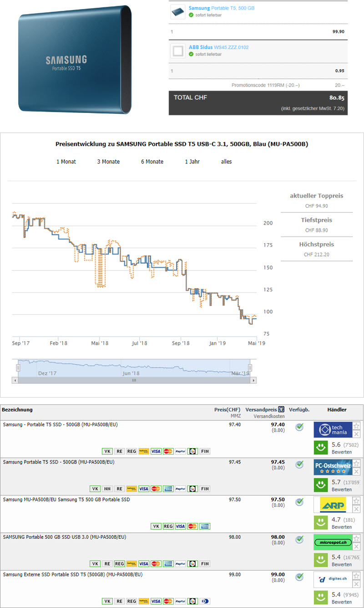Image resolution: width=364 pixels, height=608 pixels.
Task: Click the Tiefstpreis CHF 88.90 value
Action: pyautogui.click(x=317, y=230)
